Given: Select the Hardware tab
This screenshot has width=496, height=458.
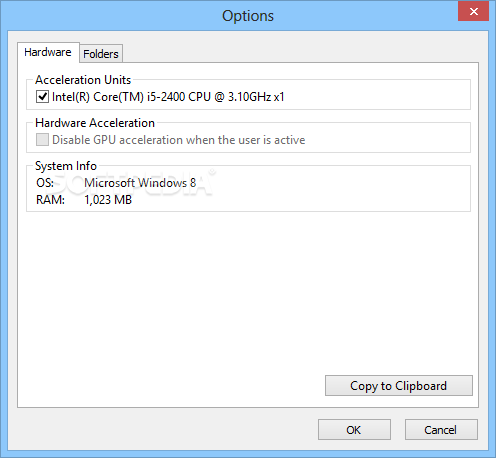Looking at the screenshot, I should 48,52.
